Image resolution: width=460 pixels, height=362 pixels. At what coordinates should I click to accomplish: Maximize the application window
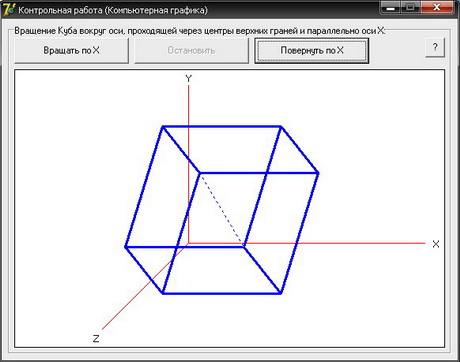[x=410, y=8]
